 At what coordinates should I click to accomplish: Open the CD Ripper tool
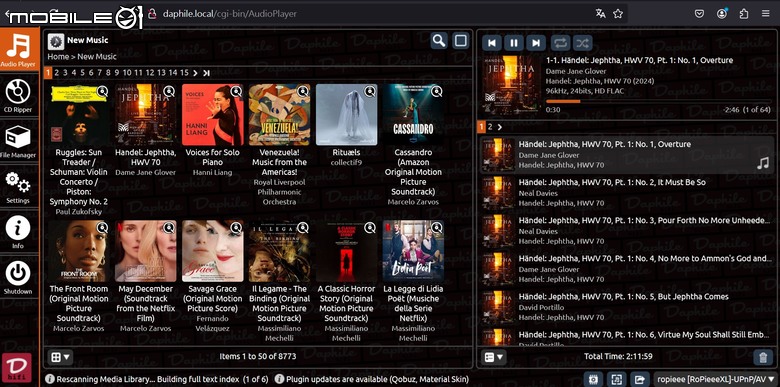point(18,96)
